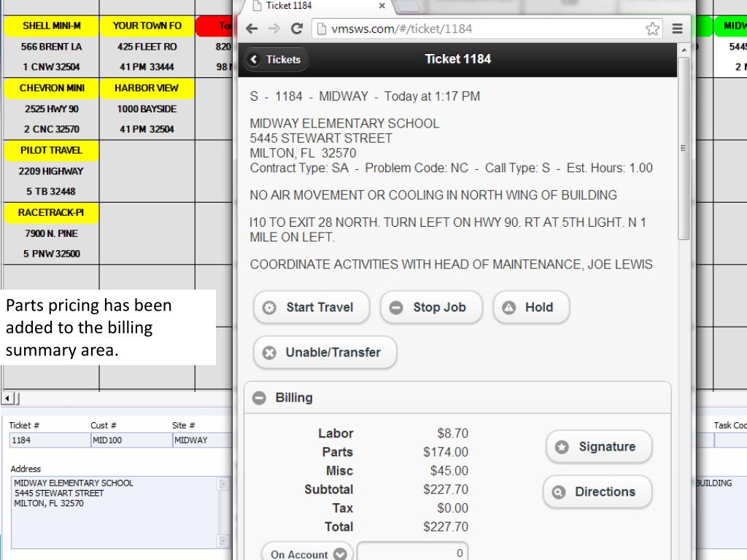This screenshot has width=747, height=560.
Task: Open the On Account dropdown
Action: [307, 553]
